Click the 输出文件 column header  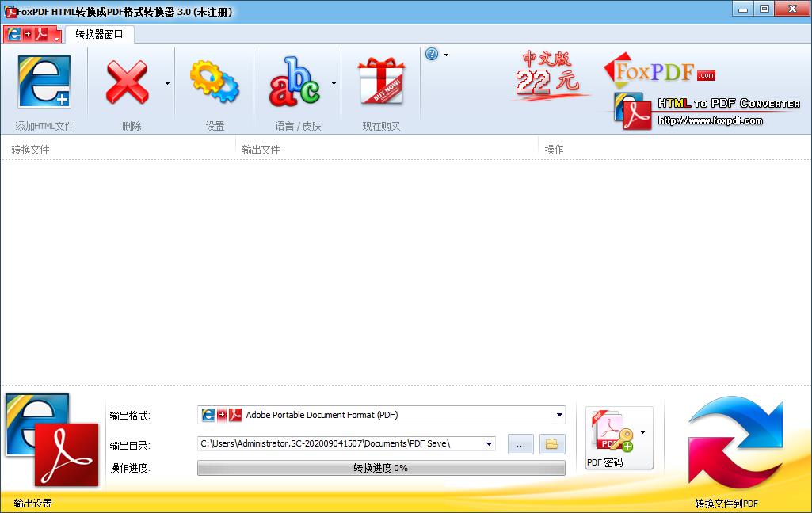tap(261, 150)
